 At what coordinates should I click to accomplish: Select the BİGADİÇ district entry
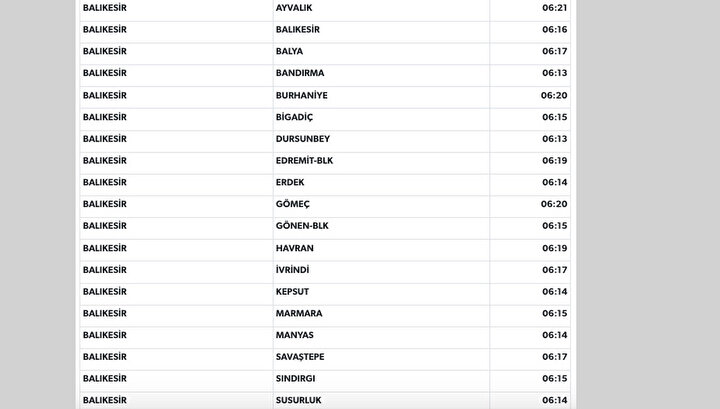294,117
